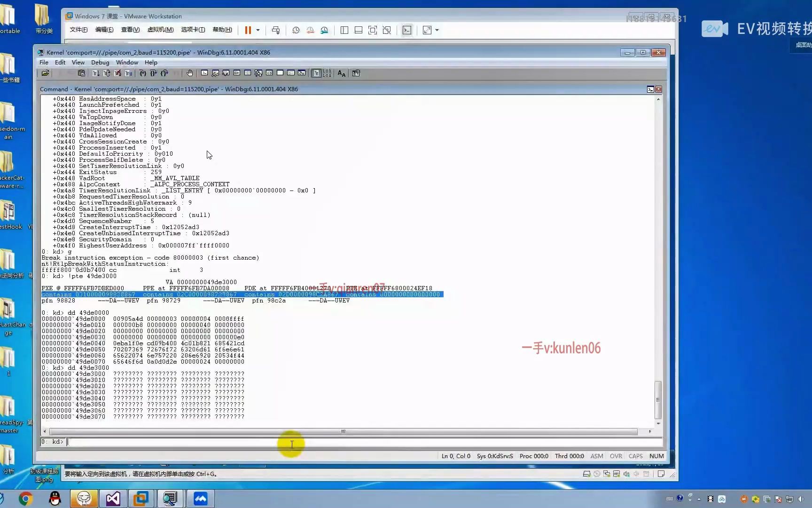Open the Locals window toolbar icon
The height and width of the screenshot is (508, 812).
click(x=226, y=73)
